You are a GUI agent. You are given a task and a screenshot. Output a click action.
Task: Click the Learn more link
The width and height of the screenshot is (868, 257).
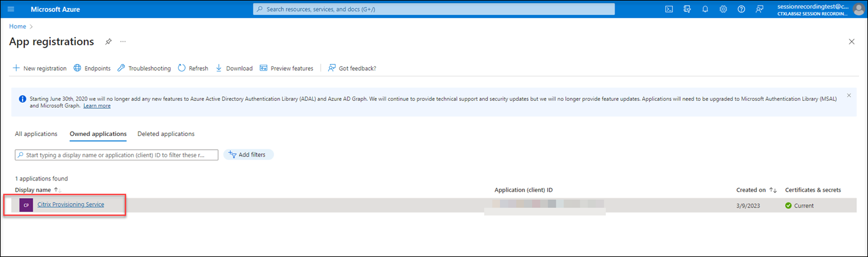[x=97, y=106]
